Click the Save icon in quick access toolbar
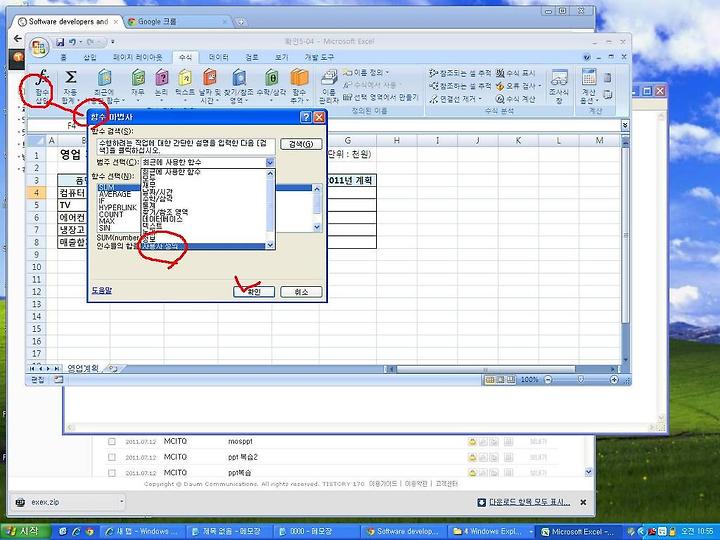Screen dimensions: 720x540 60,42
